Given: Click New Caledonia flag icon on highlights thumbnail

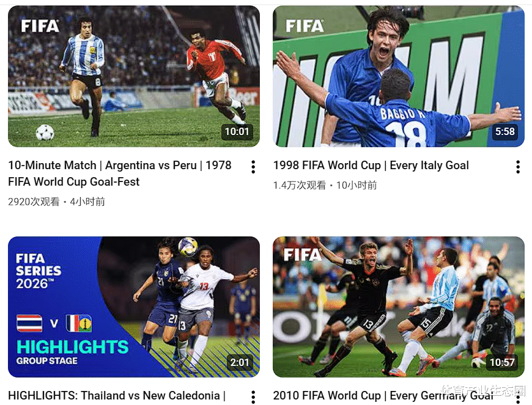Looking at the screenshot, I should click(x=79, y=323).
